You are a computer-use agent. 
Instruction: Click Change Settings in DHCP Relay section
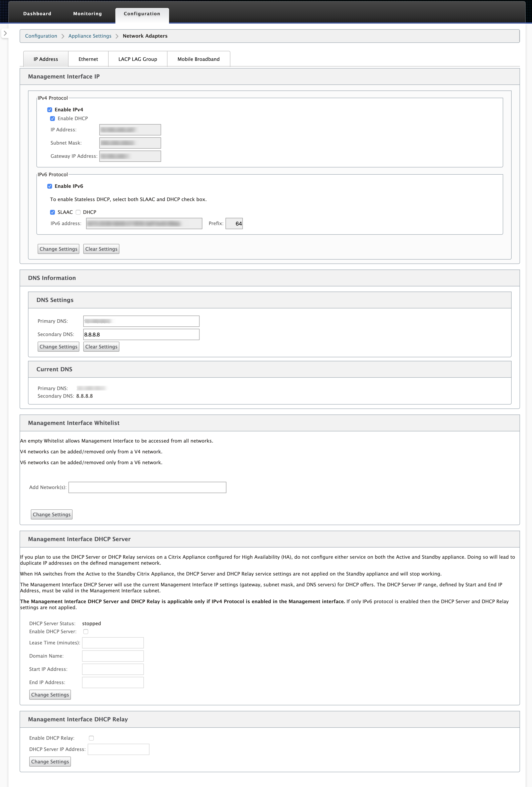50,762
